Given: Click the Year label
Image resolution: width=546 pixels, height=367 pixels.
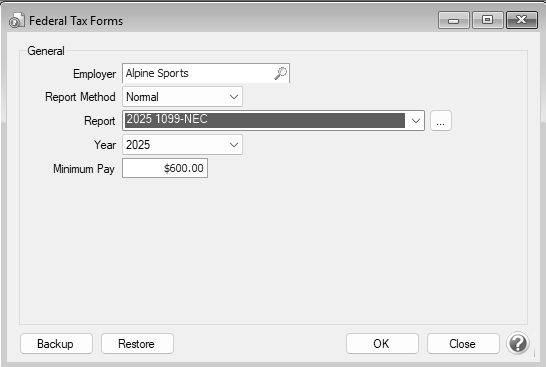Looking at the screenshot, I should 105,145.
